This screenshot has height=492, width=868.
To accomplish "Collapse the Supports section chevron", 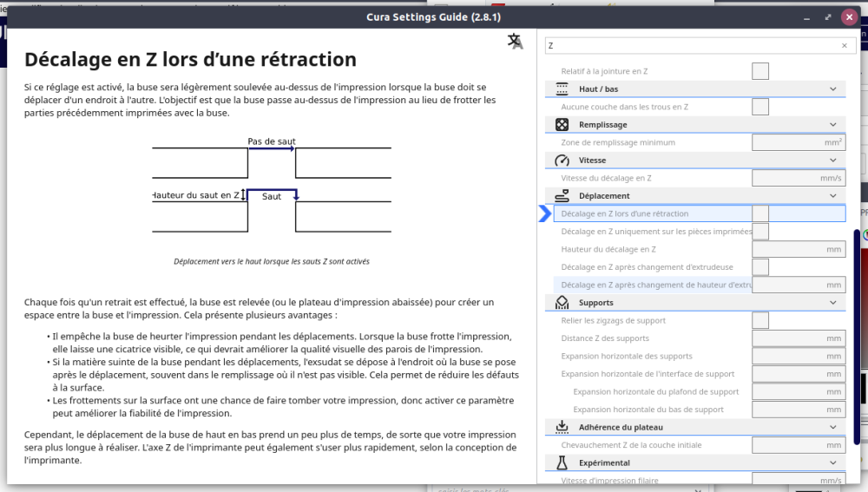I will pos(833,302).
